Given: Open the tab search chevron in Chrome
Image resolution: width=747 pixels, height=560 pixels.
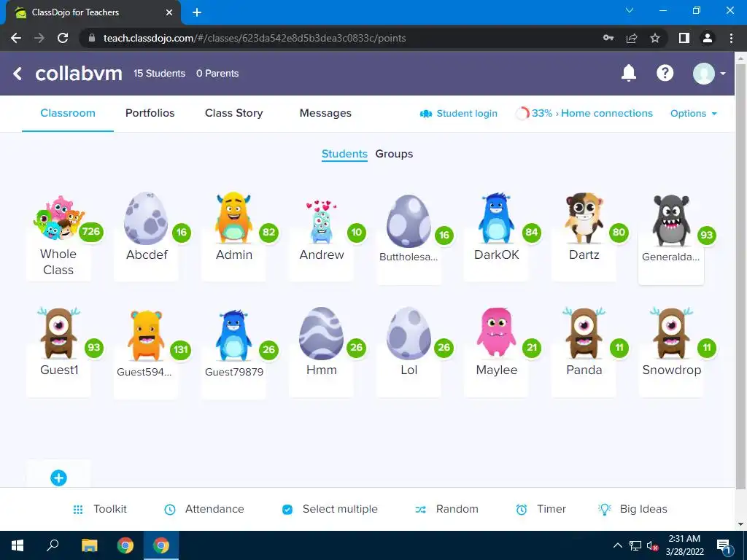Looking at the screenshot, I should pyautogui.click(x=630, y=10).
